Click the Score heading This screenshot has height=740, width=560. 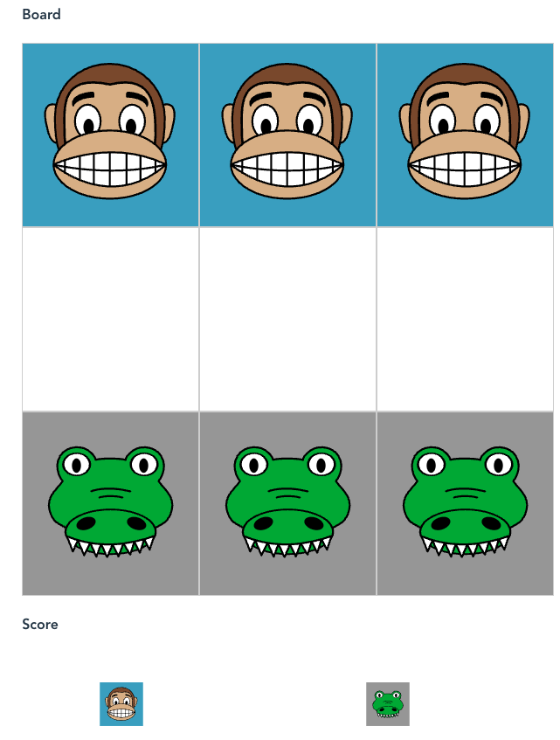pos(40,624)
